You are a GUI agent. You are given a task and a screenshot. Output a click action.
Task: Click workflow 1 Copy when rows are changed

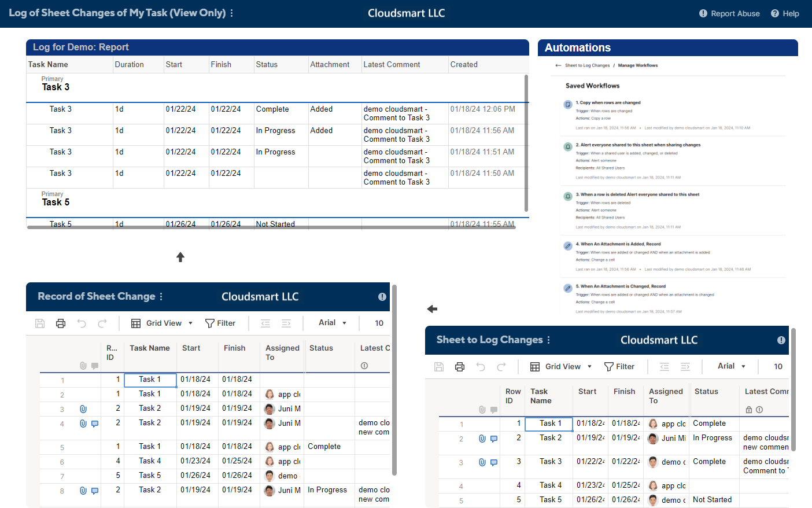[608, 103]
